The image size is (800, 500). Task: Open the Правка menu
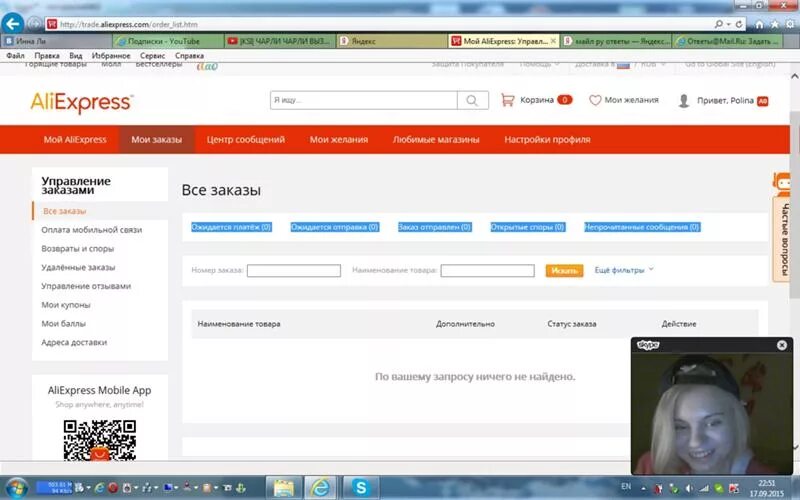coord(47,56)
